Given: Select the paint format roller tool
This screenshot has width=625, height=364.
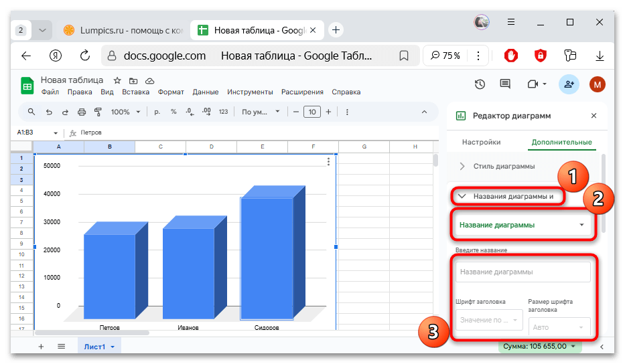Looking at the screenshot, I should (98, 112).
